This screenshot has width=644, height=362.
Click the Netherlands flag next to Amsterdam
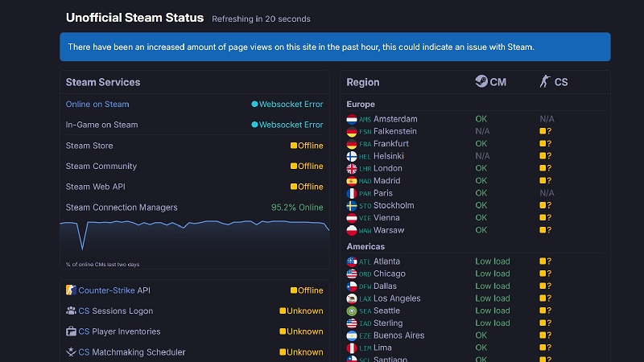click(352, 119)
